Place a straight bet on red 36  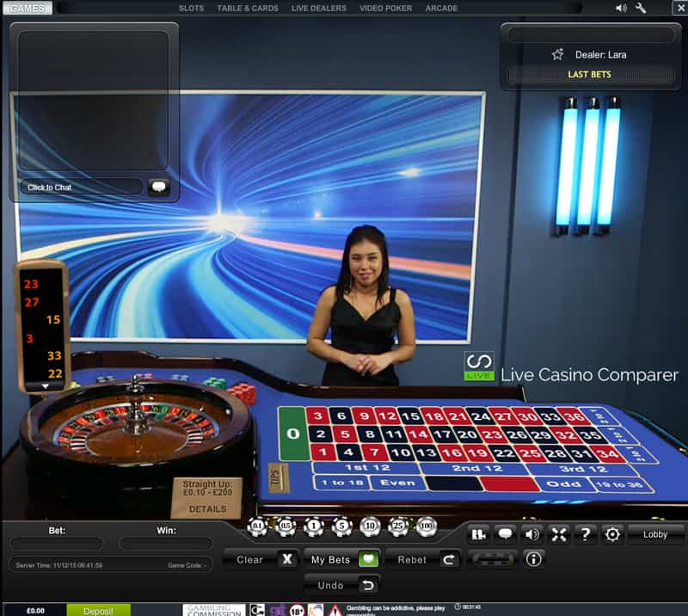[x=575, y=416]
